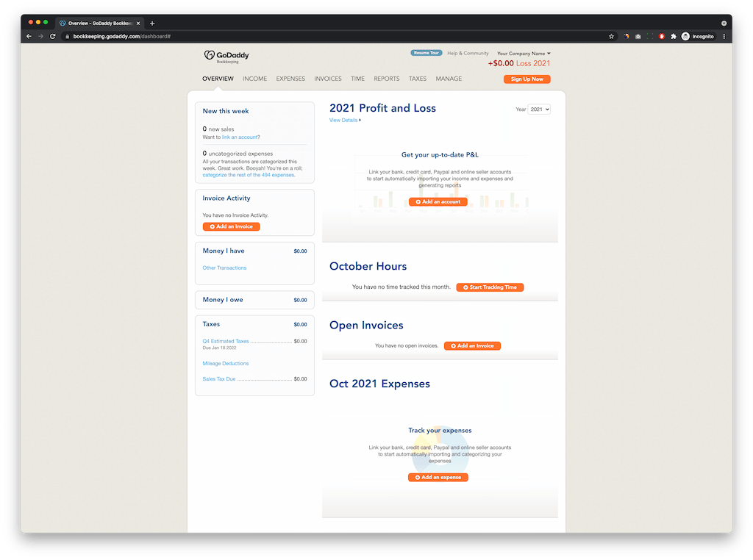Click the Add an expense button
The image size is (753, 560).
[438, 478]
